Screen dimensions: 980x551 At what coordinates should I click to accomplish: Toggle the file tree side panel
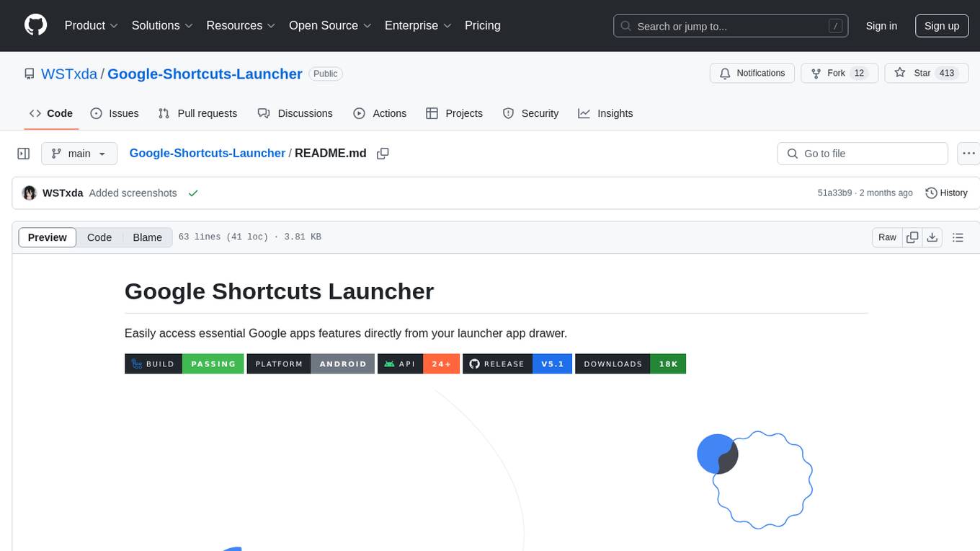click(24, 154)
